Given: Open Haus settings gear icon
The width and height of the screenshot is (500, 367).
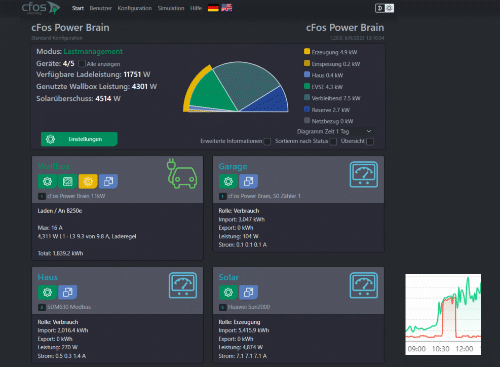Looking at the screenshot, I should tap(47, 292).
